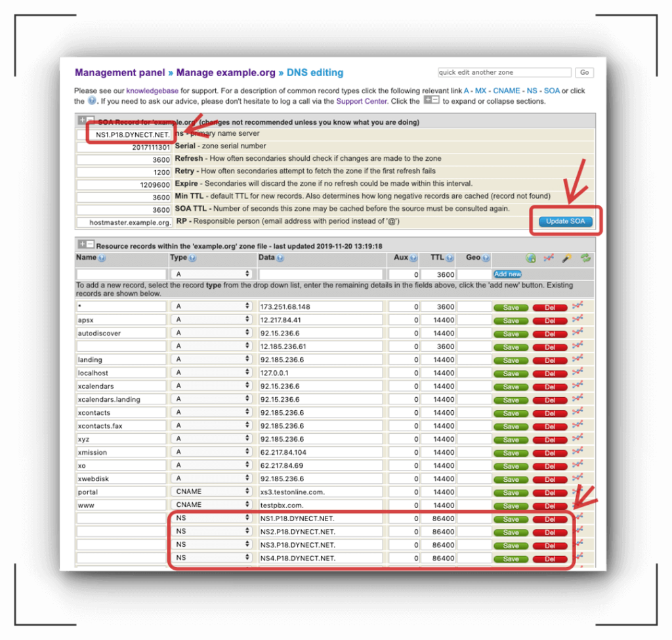Open the graph icon for xyz record
The image size is (672, 640).
[x=577, y=438]
